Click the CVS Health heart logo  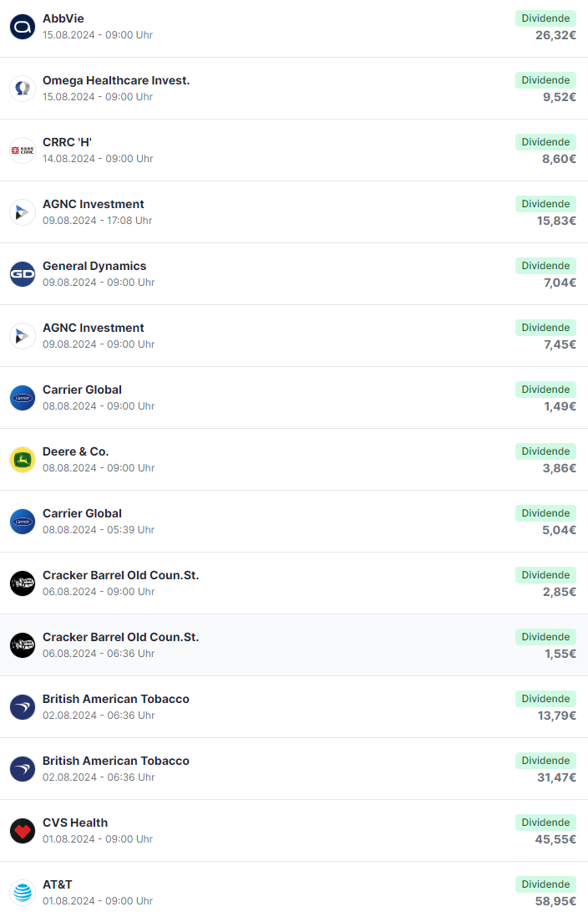(x=23, y=831)
